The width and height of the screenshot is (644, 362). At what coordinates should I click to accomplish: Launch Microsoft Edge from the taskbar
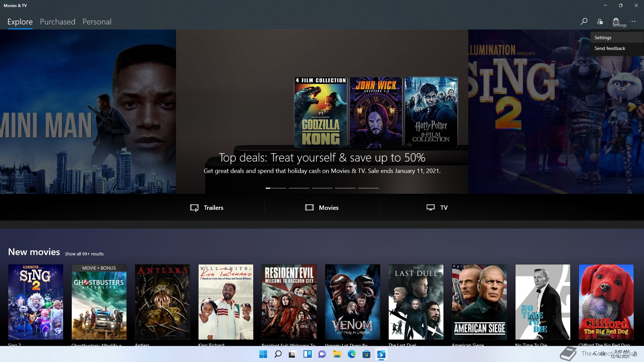pyautogui.click(x=352, y=354)
